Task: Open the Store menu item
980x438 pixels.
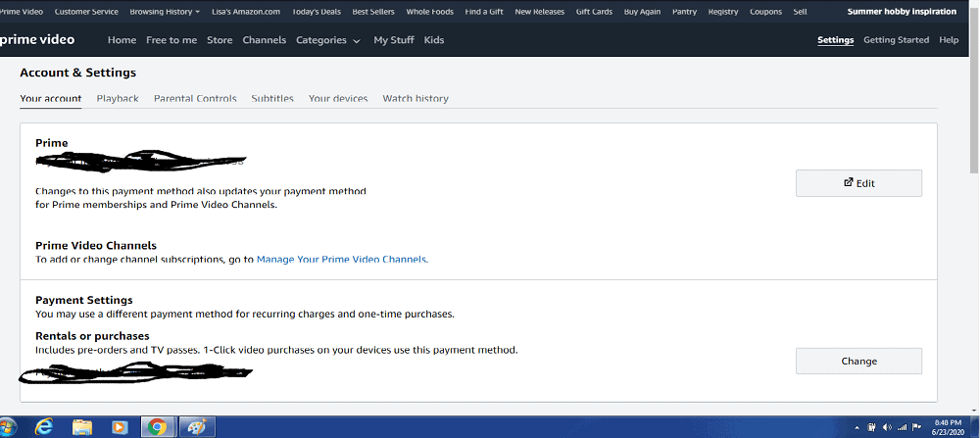Action: [220, 40]
